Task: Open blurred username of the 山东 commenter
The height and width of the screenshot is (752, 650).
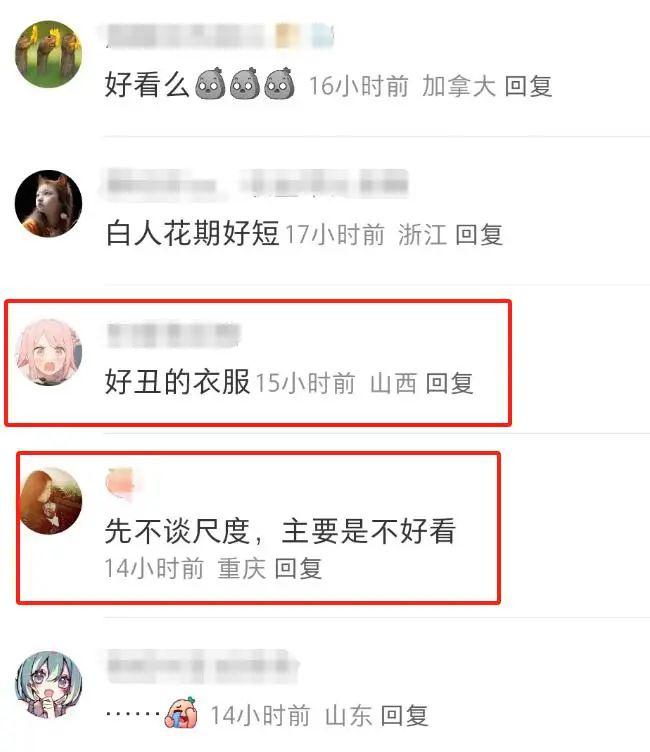Action: pyautogui.click(x=201, y=666)
